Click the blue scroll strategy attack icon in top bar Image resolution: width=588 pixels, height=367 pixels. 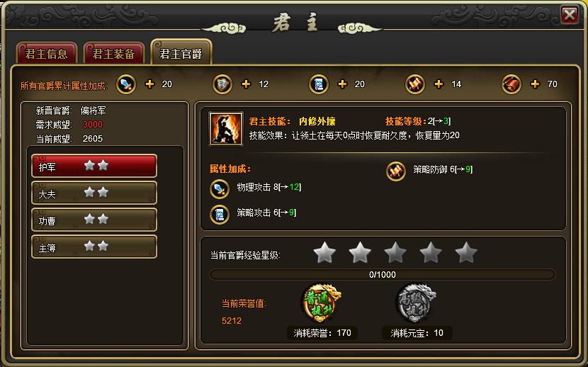click(x=319, y=84)
